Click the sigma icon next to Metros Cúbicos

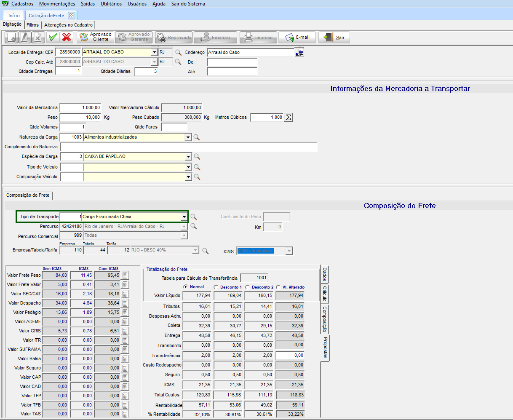click(288, 118)
